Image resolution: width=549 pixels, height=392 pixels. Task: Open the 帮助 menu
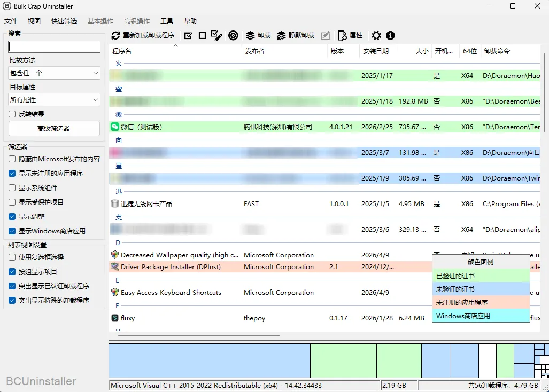[x=190, y=21]
